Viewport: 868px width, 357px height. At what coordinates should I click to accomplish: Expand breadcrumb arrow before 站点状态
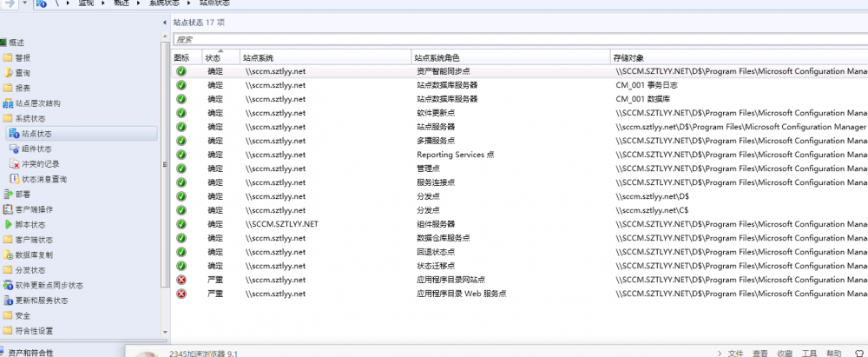click(189, 3)
